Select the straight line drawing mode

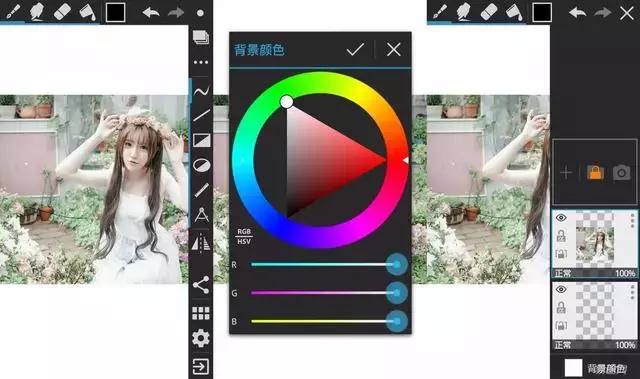pos(202,115)
